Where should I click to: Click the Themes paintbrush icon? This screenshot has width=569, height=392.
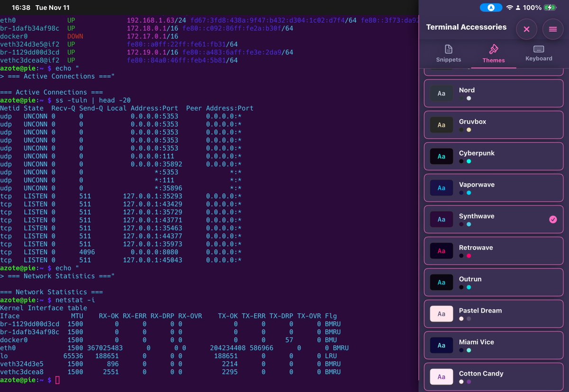point(494,49)
